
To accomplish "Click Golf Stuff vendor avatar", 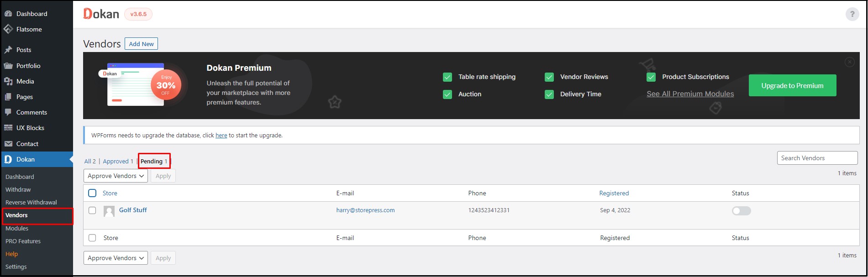I will click(109, 211).
